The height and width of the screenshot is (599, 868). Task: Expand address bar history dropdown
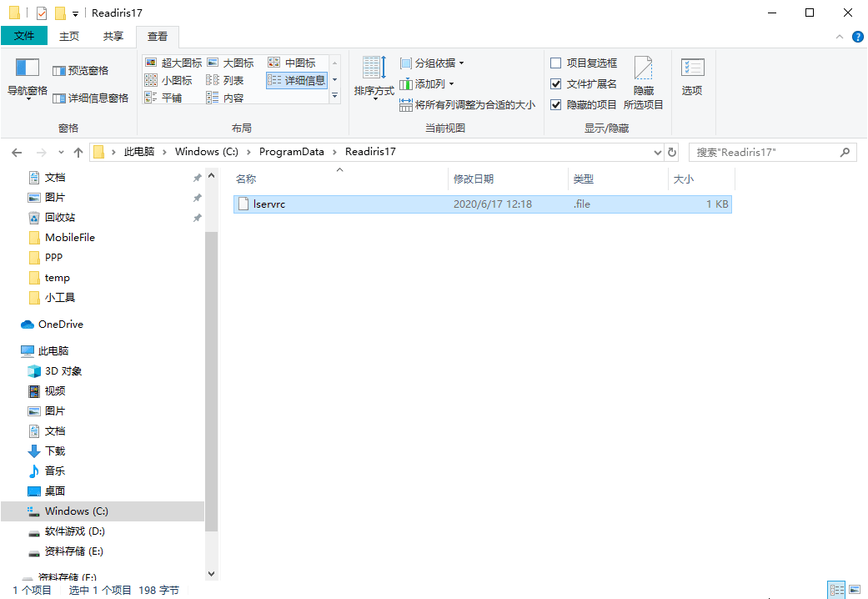(657, 153)
